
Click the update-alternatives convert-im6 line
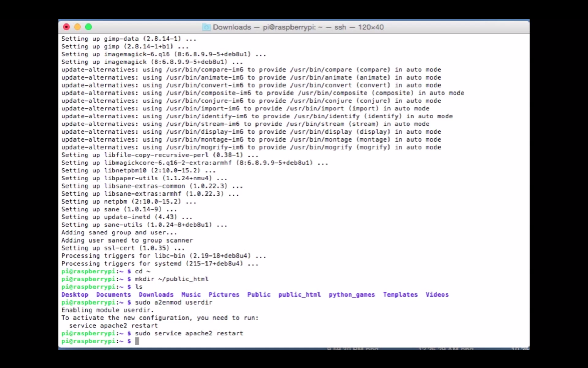(x=251, y=85)
